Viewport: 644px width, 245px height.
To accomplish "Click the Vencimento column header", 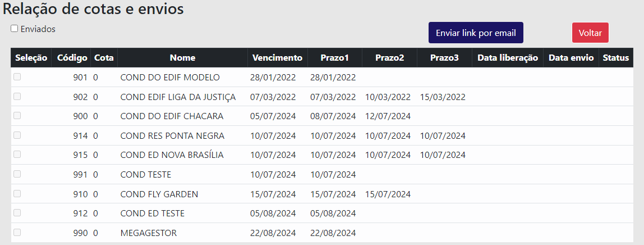I will (x=277, y=57).
